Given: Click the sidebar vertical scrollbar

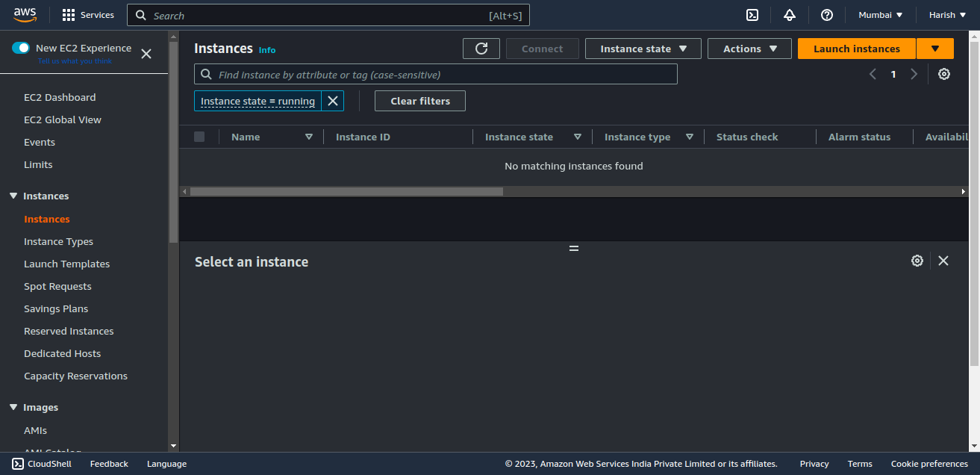Looking at the screenshot, I should 173,142.
